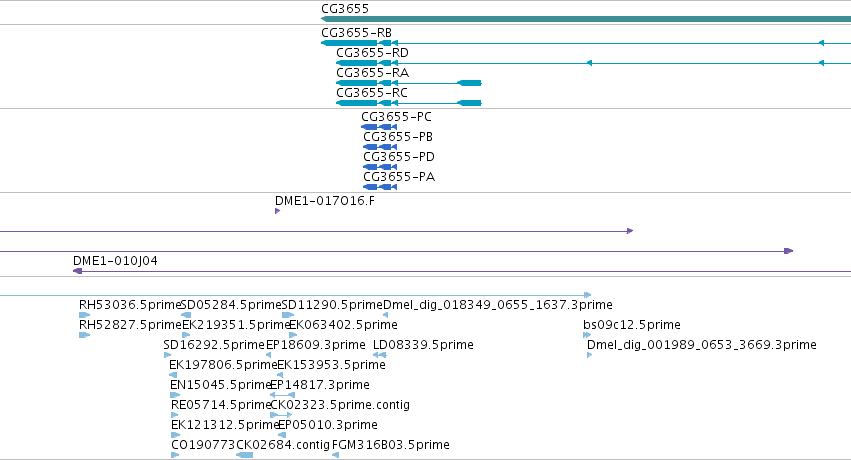Select transcript label CG3655-RB

click(x=357, y=33)
